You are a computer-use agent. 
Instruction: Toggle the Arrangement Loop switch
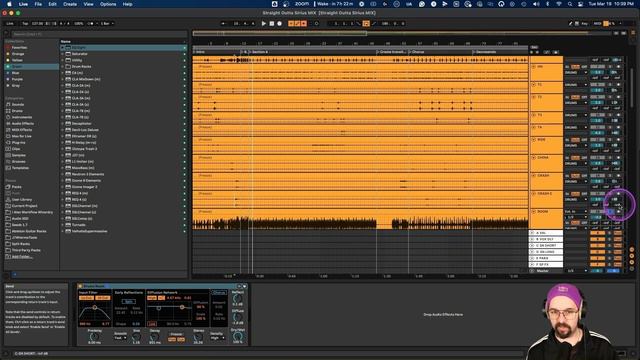[x=366, y=24]
